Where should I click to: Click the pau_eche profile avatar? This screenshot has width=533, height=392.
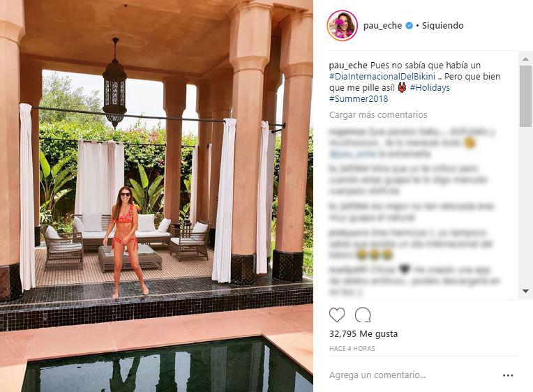(x=343, y=26)
